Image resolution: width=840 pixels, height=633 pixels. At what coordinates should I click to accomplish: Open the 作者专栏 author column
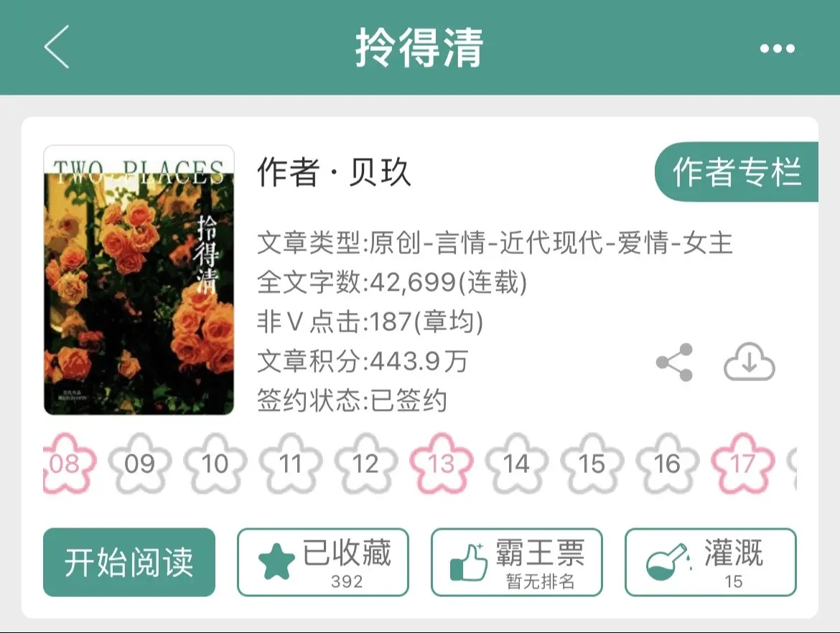[737, 172]
